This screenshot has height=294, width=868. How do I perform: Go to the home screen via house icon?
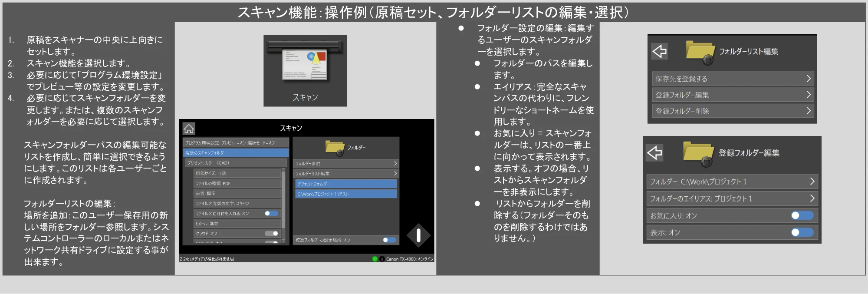click(x=189, y=129)
